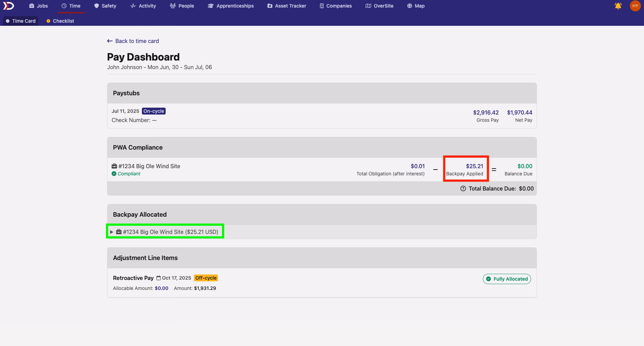Click the app logo in top-left corner
This screenshot has height=346, width=644.
(9, 6)
